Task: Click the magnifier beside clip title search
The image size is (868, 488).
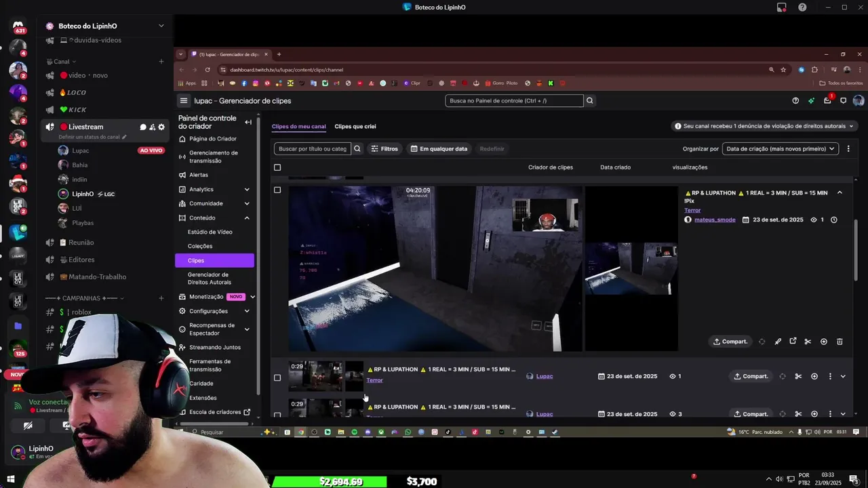Action: pyautogui.click(x=357, y=148)
